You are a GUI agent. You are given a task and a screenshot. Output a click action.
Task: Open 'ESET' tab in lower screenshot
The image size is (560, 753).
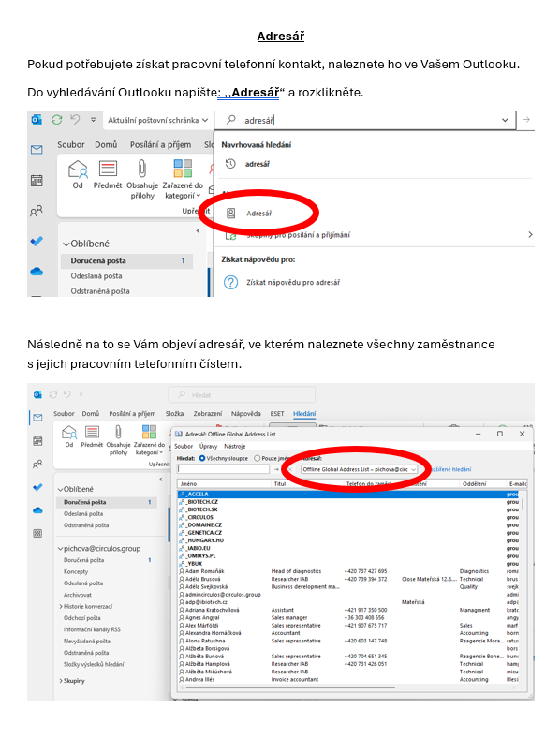[x=277, y=413]
